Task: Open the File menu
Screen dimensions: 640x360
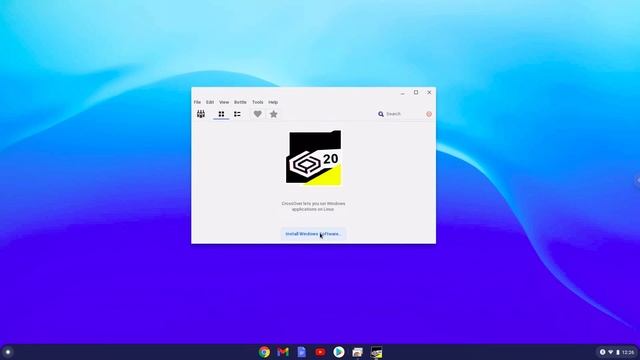Action: click(197, 102)
